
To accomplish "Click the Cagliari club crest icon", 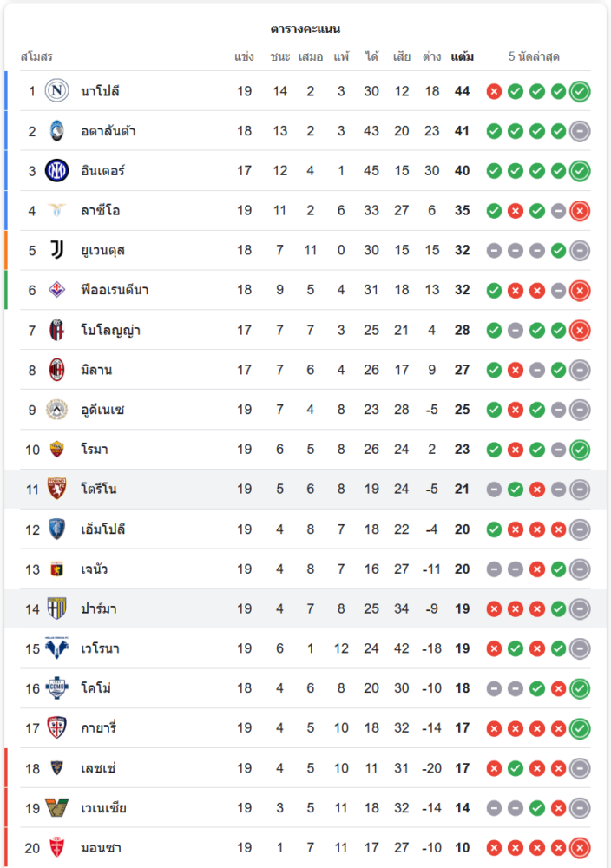I will pos(56,728).
